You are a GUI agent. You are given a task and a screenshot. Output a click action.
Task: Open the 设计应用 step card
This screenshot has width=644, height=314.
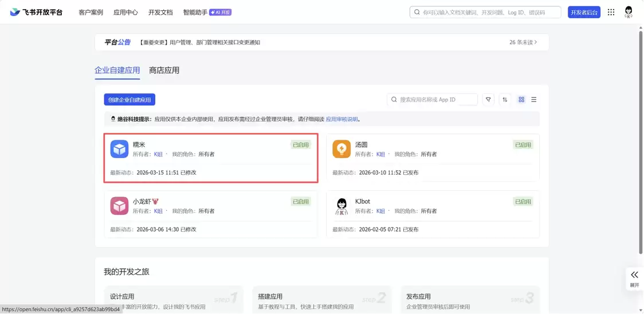coord(174,300)
